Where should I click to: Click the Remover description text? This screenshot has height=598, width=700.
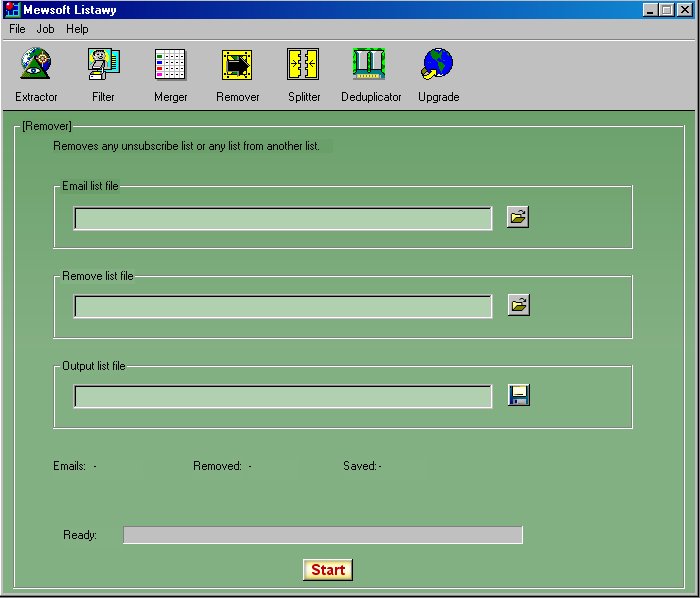(186, 146)
